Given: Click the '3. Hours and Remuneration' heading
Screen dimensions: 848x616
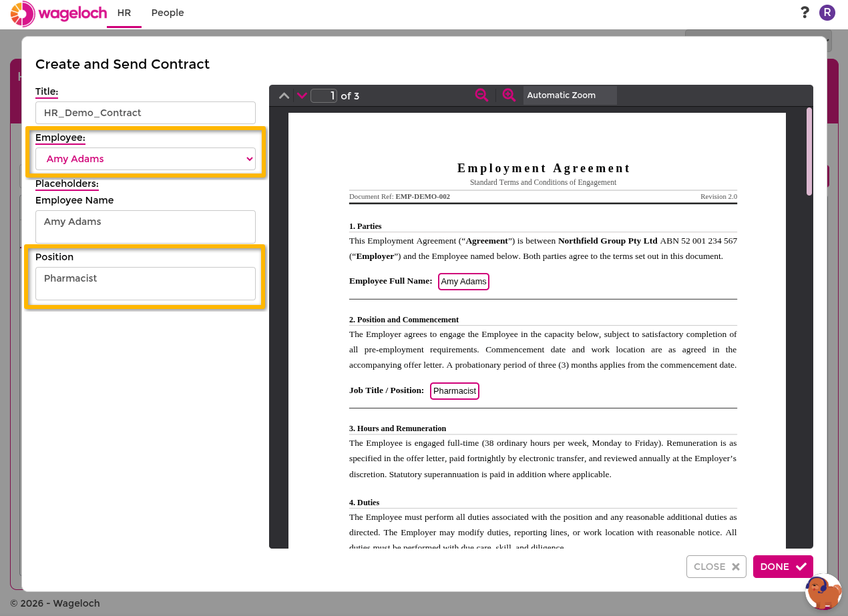Looking at the screenshot, I should pyautogui.click(x=397, y=428).
